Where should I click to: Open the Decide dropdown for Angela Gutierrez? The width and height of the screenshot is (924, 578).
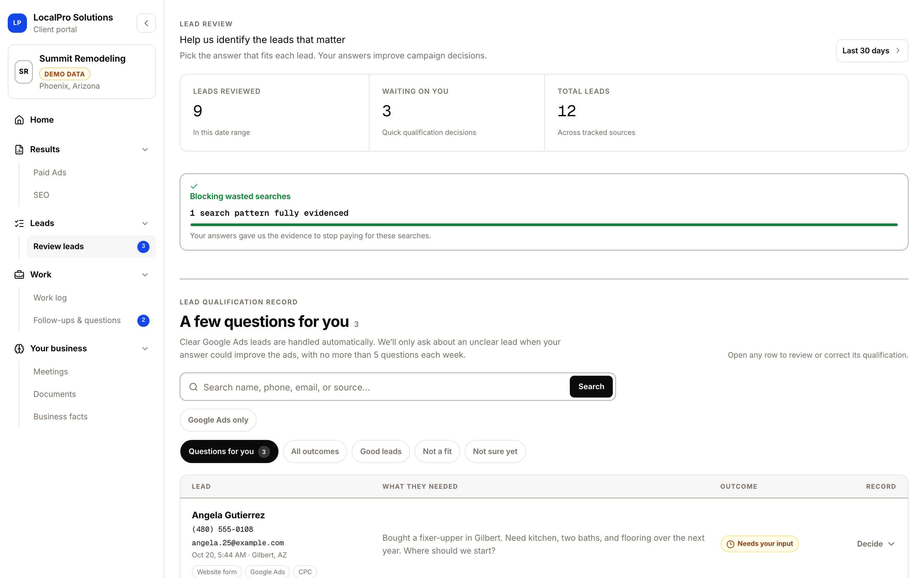point(876,544)
